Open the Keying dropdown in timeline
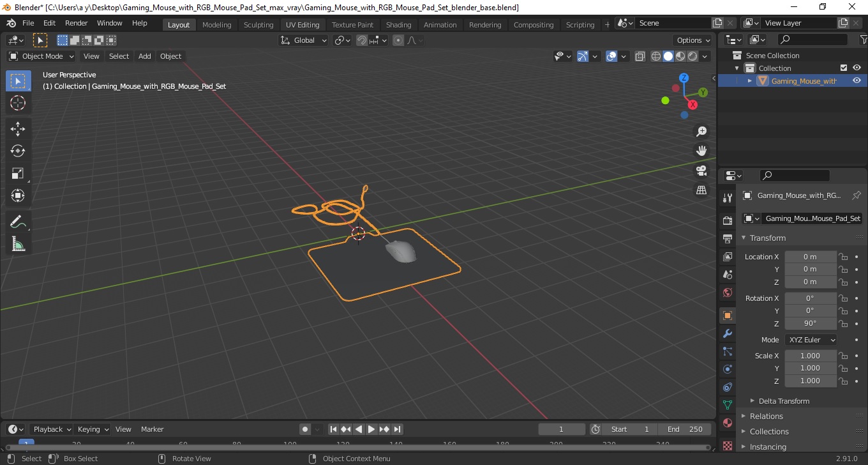The height and width of the screenshot is (465, 868). click(93, 429)
